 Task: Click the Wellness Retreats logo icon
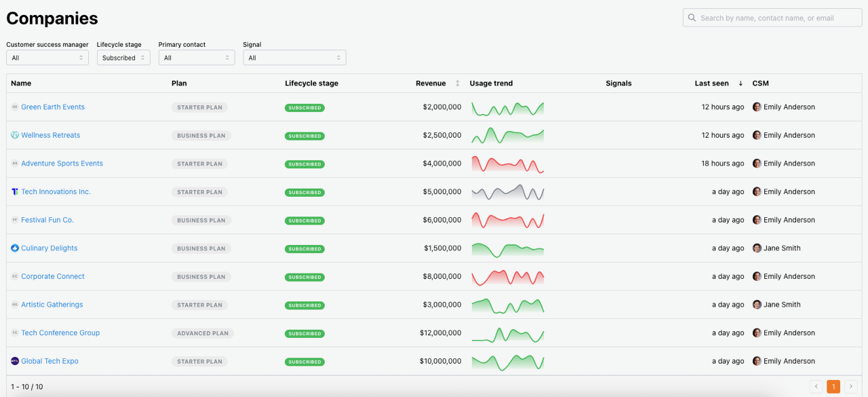[15, 135]
